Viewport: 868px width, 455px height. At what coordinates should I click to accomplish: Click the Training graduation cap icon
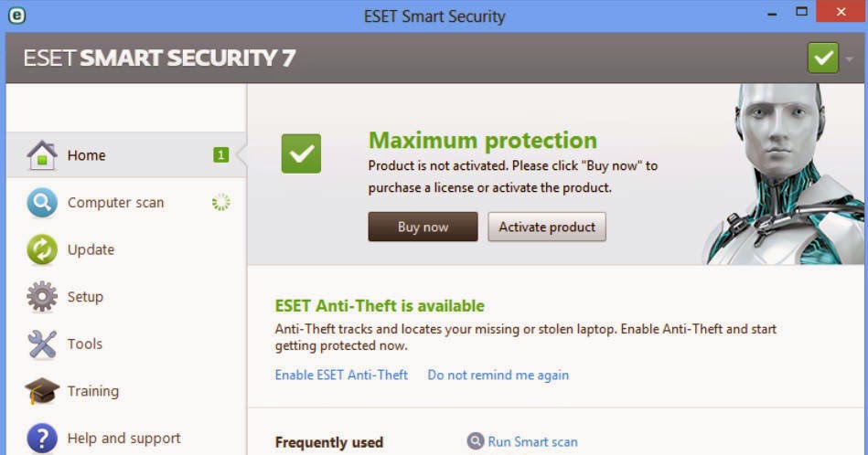pyautogui.click(x=41, y=391)
